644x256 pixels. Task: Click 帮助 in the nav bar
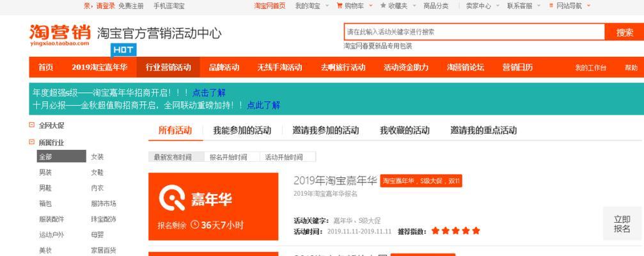pos(631,68)
